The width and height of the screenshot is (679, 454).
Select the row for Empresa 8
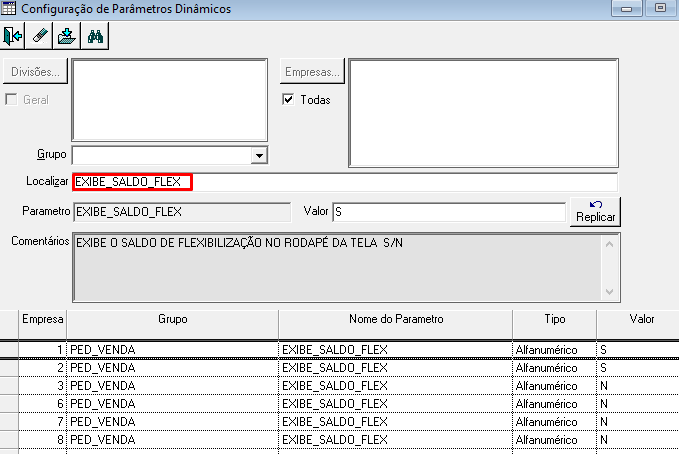click(x=340, y=440)
